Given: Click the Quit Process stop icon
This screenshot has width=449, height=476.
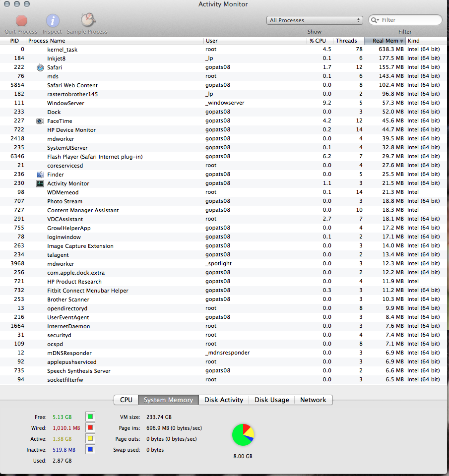Looking at the screenshot, I should (21, 21).
